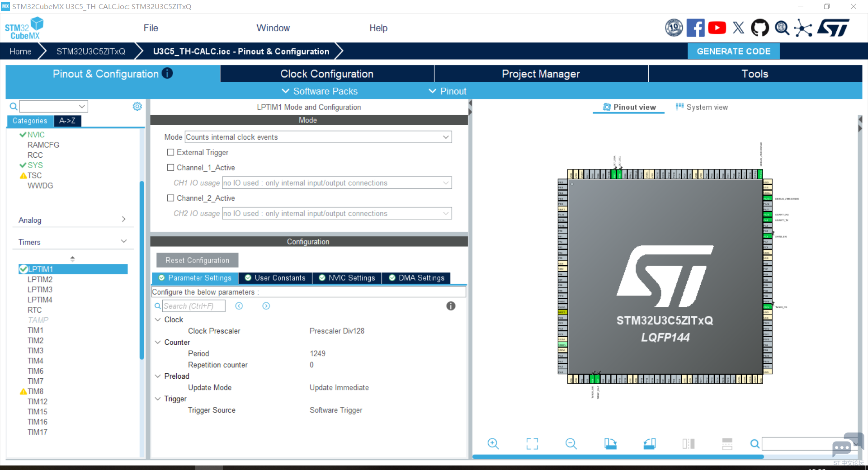Open the Pinout dropdown menu
This screenshot has height=470, width=868.
pos(448,91)
